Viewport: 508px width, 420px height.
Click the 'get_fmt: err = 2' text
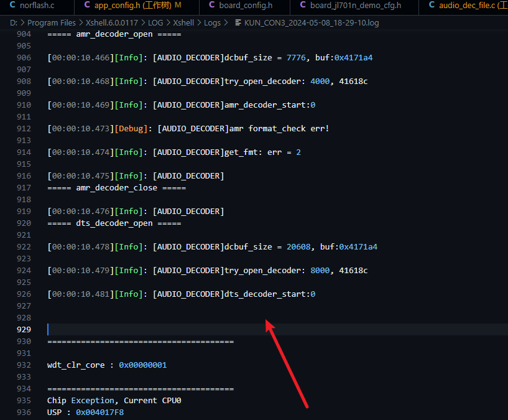tap(263, 152)
